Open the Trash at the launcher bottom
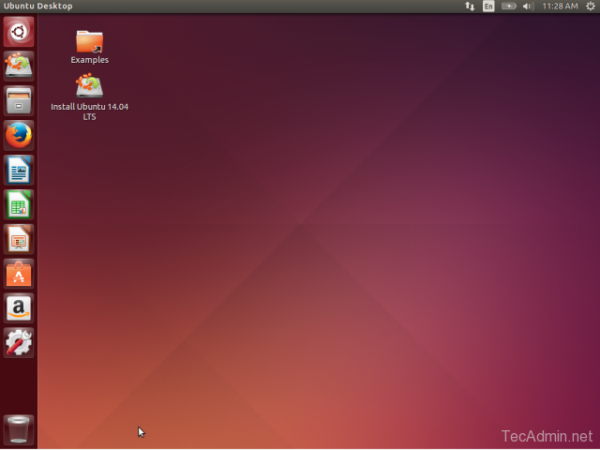Image resolution: width=600 pixels, height=450 pixels. (19, 428)
